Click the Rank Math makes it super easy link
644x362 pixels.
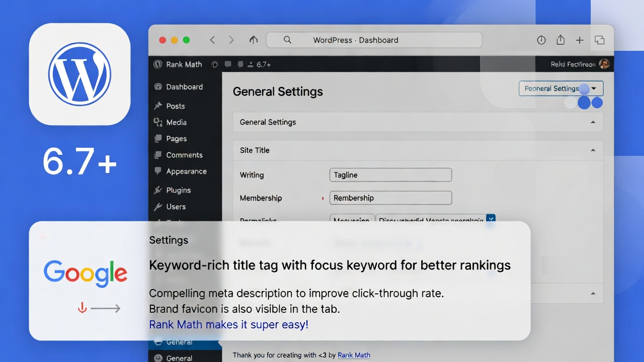click(228, 325)
